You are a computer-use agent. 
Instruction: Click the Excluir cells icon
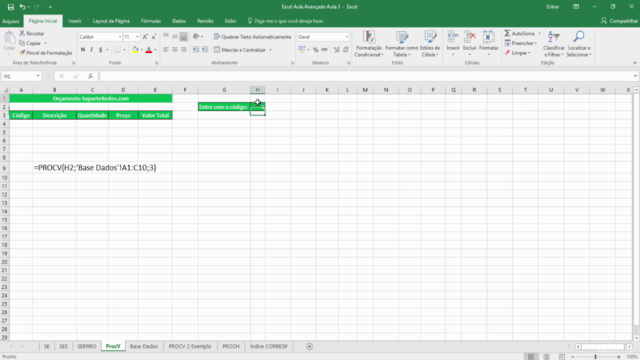470,37
